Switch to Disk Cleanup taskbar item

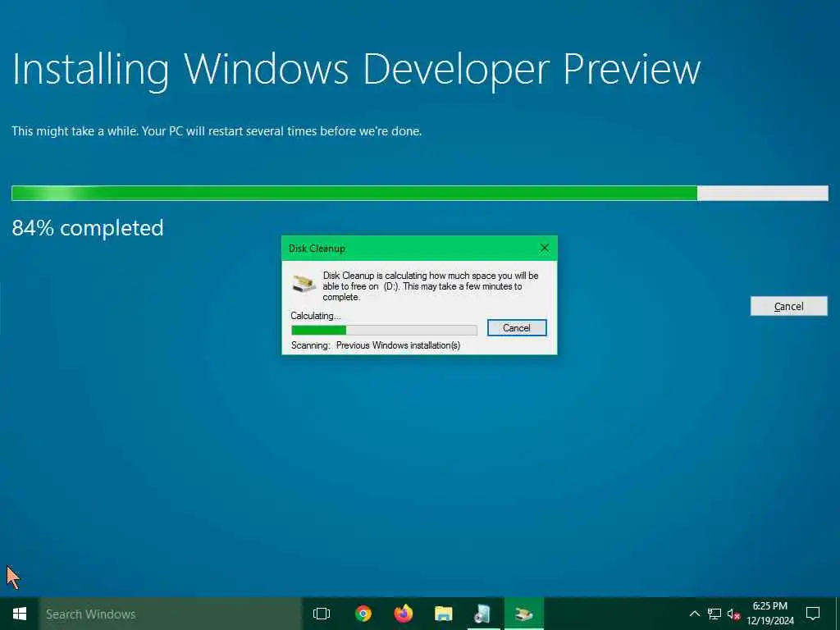pyautogui.click(x=524, y=614)
